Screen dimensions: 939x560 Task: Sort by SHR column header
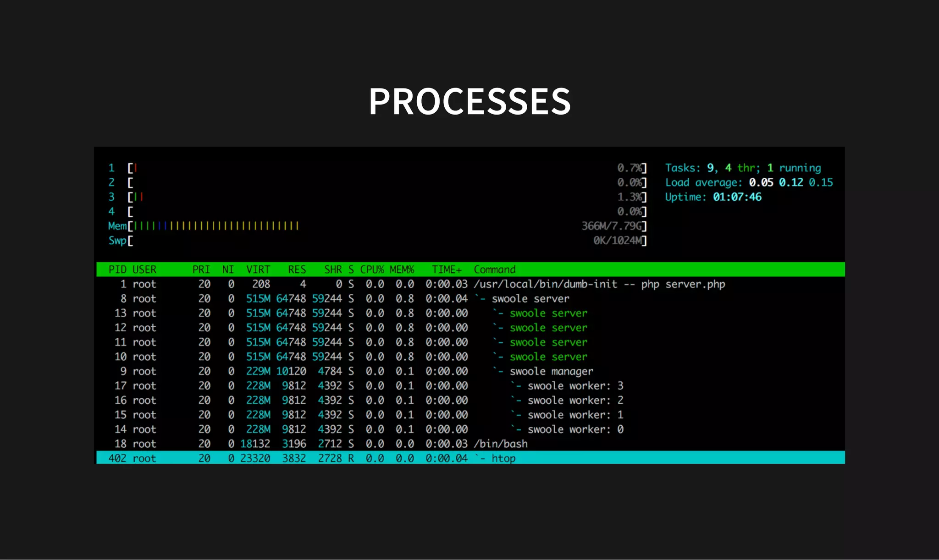(333, 269)
